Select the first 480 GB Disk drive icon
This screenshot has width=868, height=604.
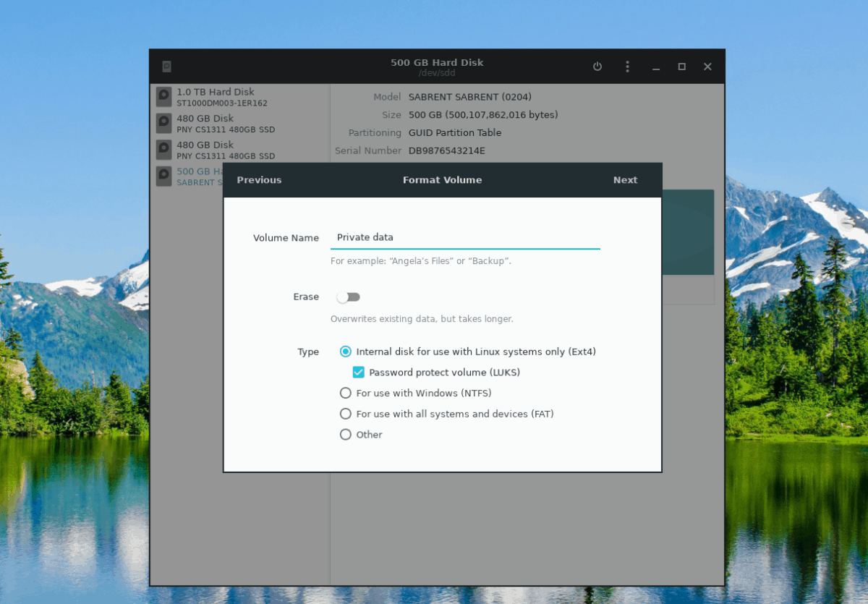164,124
